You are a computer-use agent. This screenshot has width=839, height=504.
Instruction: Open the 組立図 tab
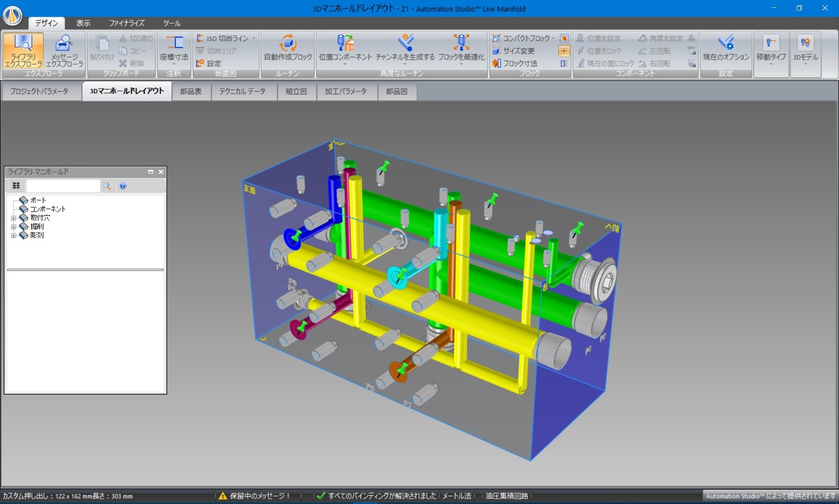[x=296, y=91]
